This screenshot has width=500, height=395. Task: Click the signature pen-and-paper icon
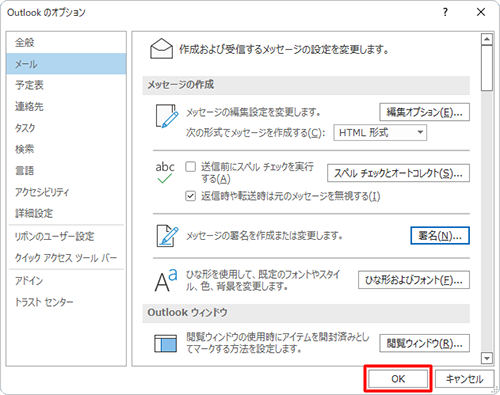(x=167, y=236)
